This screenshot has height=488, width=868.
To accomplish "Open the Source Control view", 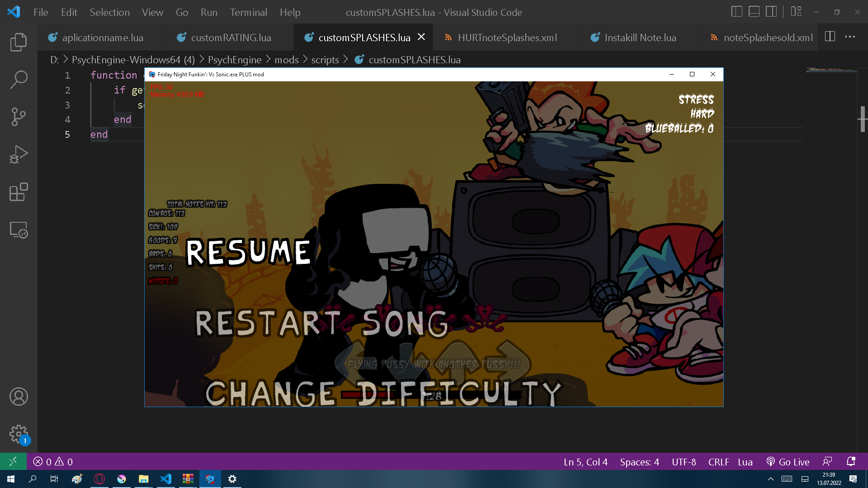I will click(x=19, y=117).
